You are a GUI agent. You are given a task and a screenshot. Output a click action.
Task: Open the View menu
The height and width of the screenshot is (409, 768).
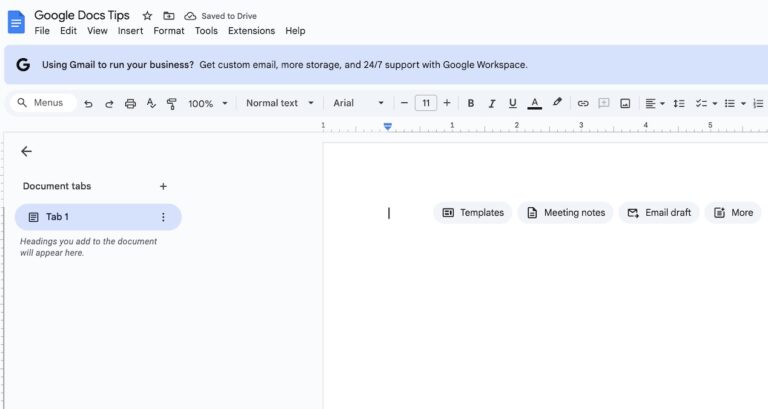pos(97,31)
